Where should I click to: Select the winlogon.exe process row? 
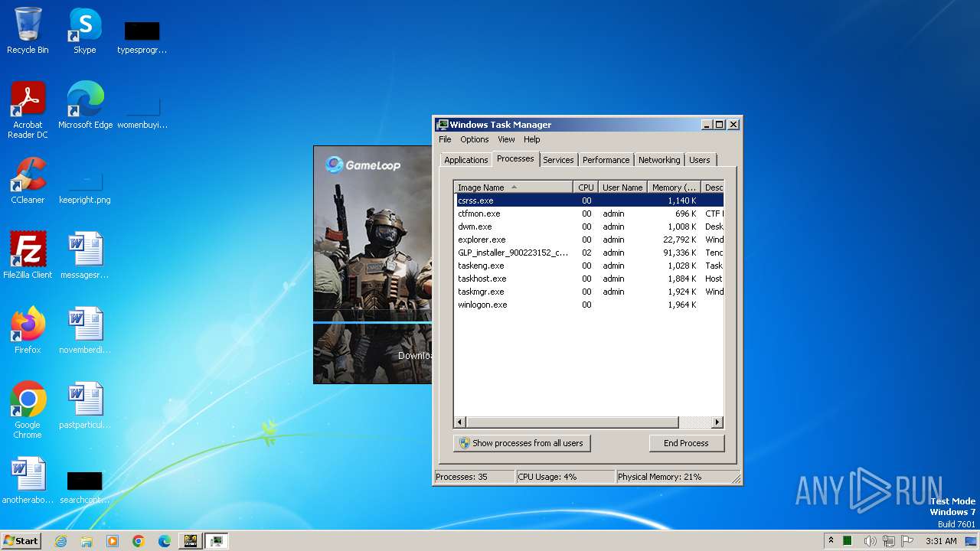[589, 305]
